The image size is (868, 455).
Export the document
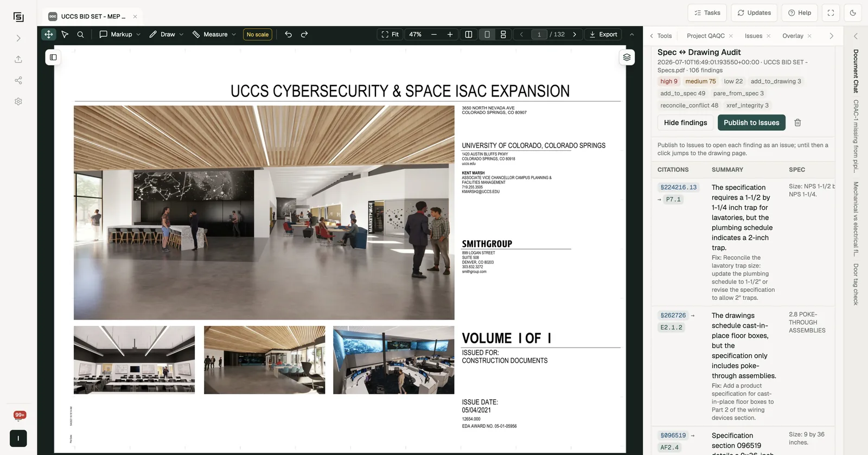[x=603, y=34]
